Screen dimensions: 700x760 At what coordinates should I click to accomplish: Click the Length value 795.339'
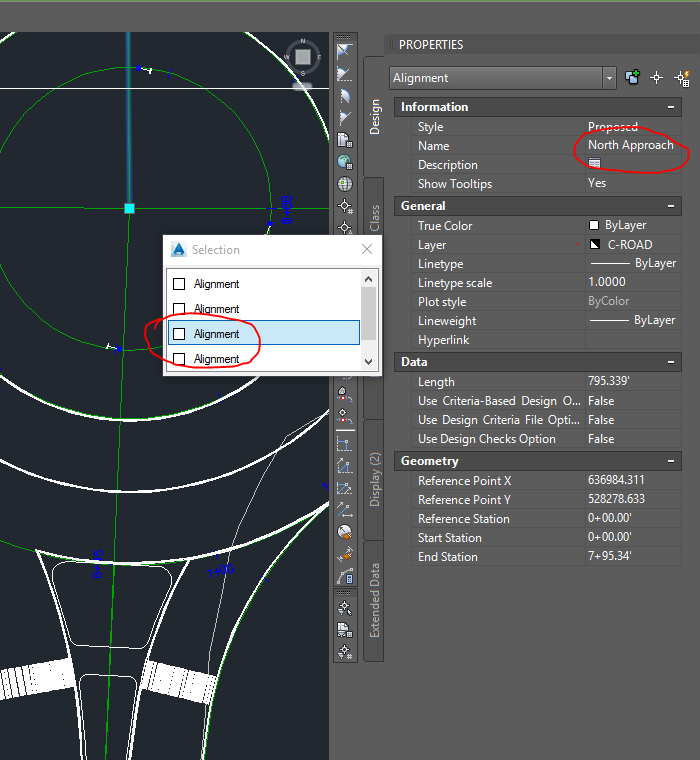click(x=608, y=381)
